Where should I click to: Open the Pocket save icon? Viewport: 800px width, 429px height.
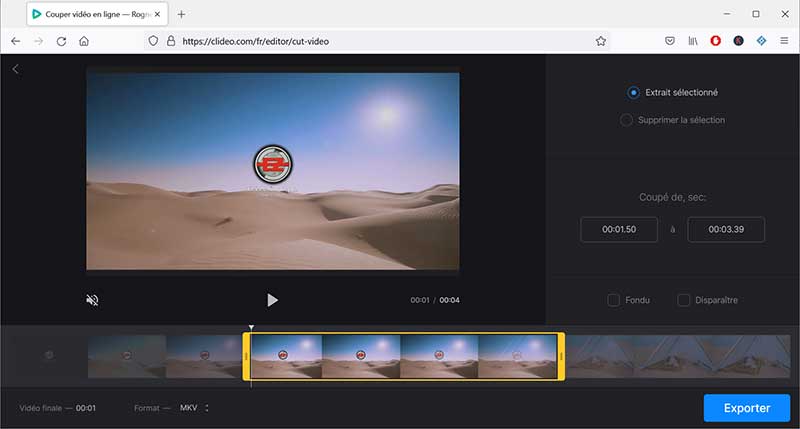pos(670,41)
